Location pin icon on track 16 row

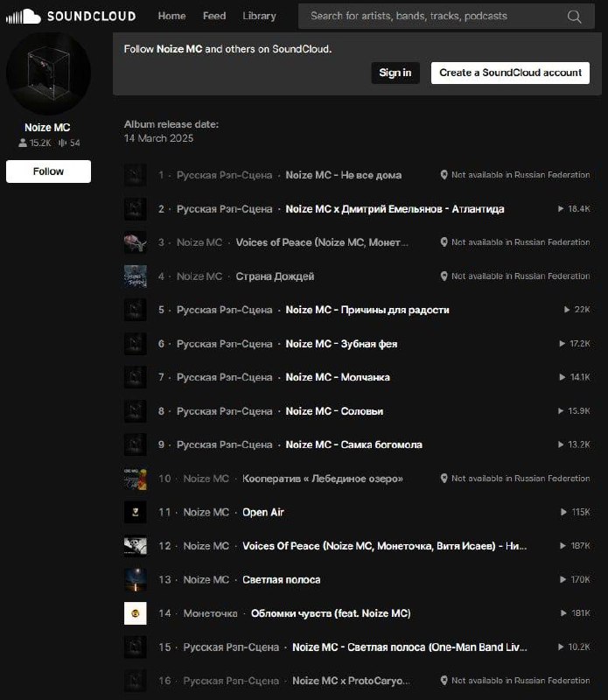point(444,681)
